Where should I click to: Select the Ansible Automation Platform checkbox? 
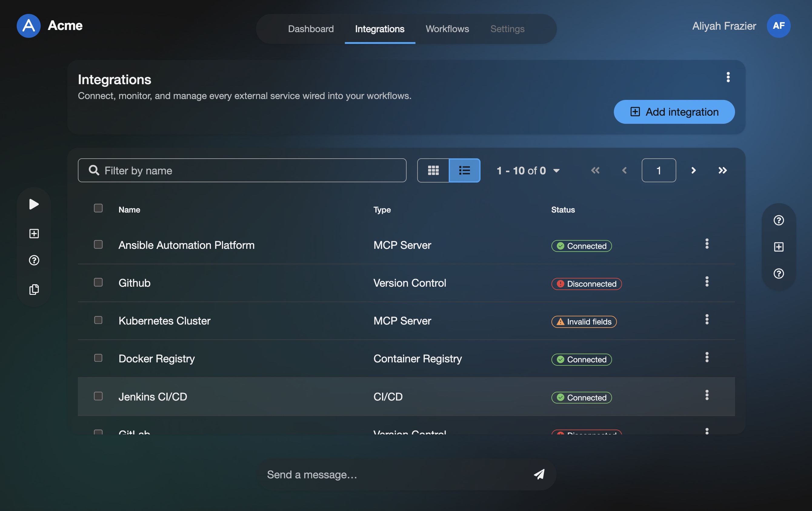coord(98,245)
